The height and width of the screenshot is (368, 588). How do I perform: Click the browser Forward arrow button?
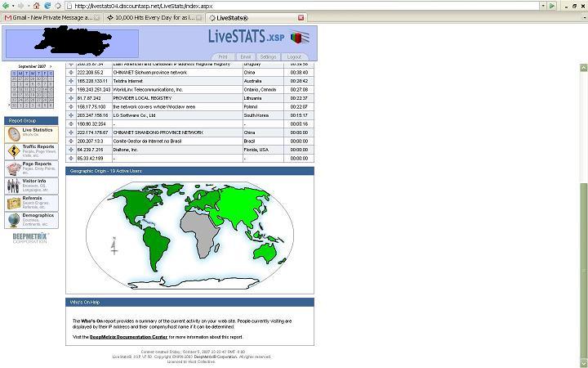[x=21, y=6]
